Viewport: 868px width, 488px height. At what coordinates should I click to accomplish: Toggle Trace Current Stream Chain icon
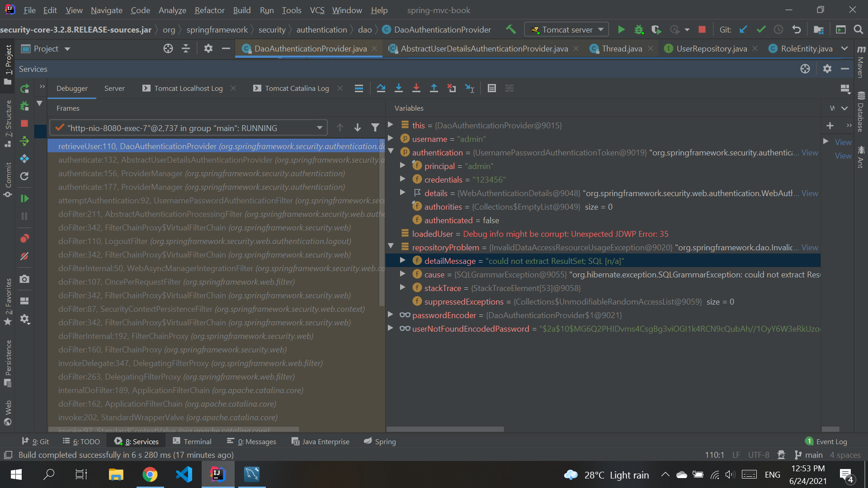509,88
